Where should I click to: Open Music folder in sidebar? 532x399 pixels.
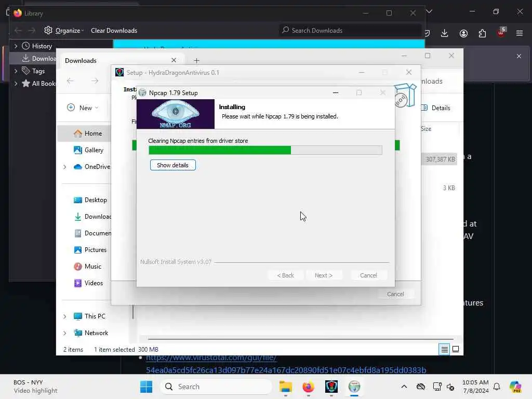point(87,267)
